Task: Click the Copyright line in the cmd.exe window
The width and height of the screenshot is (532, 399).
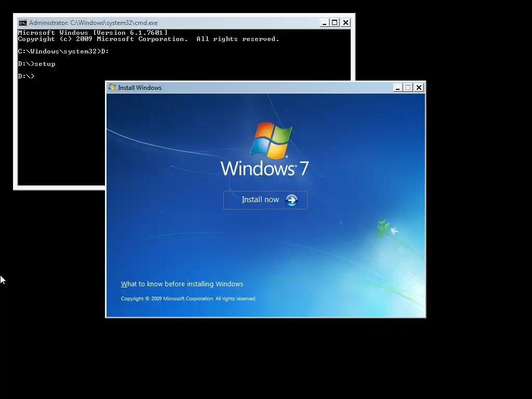Action: point(149,39)
